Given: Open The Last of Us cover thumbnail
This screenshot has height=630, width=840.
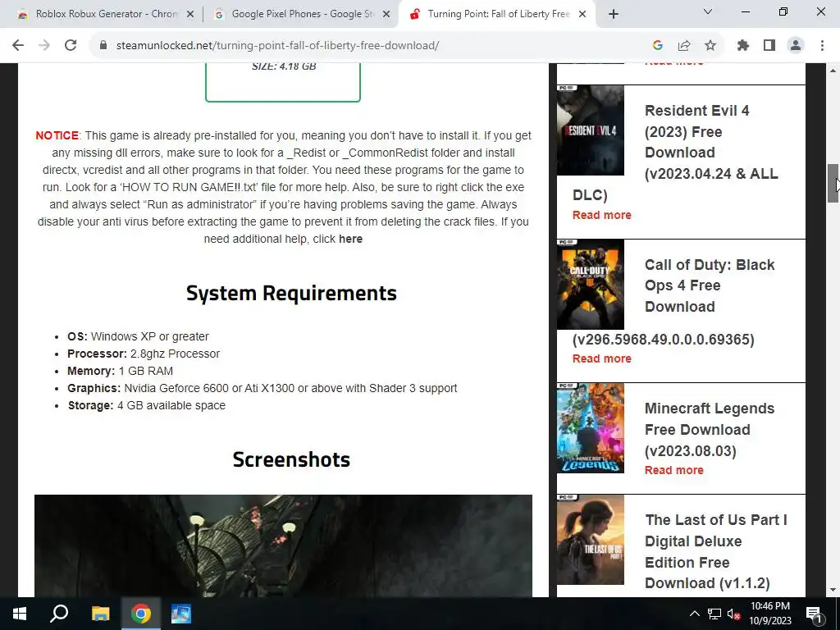Looking at the screenshot, I should 591,540.
